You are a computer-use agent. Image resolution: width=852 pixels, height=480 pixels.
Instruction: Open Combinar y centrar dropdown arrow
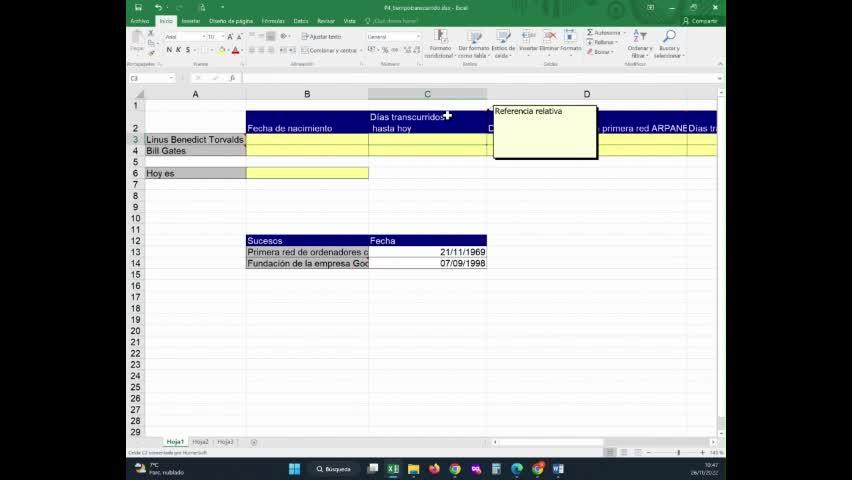tap(361, 51)
